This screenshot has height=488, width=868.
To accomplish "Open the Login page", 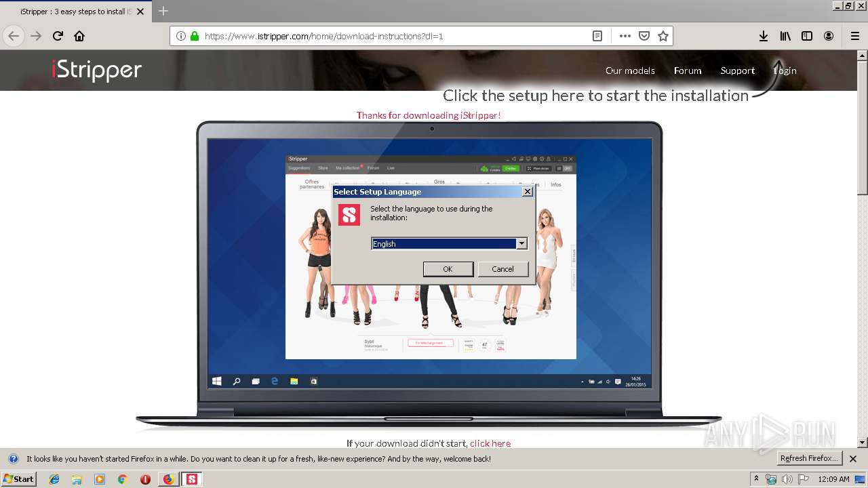I will click(x=785, y=70).
